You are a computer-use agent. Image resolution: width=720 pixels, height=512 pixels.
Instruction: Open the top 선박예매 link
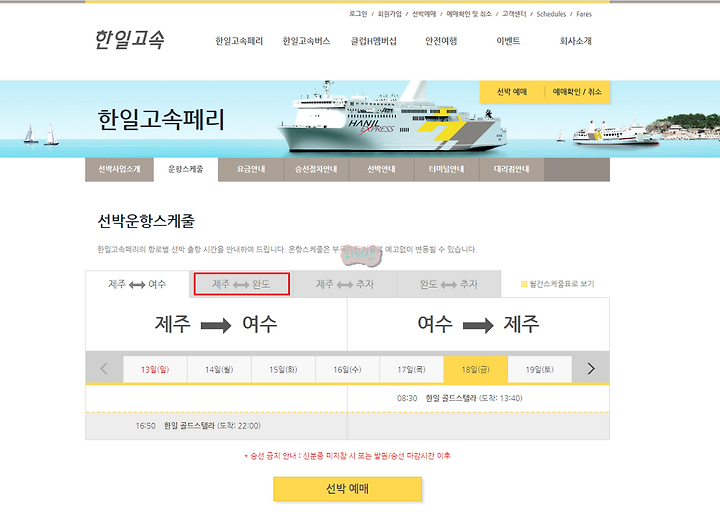tap(424, 14)
